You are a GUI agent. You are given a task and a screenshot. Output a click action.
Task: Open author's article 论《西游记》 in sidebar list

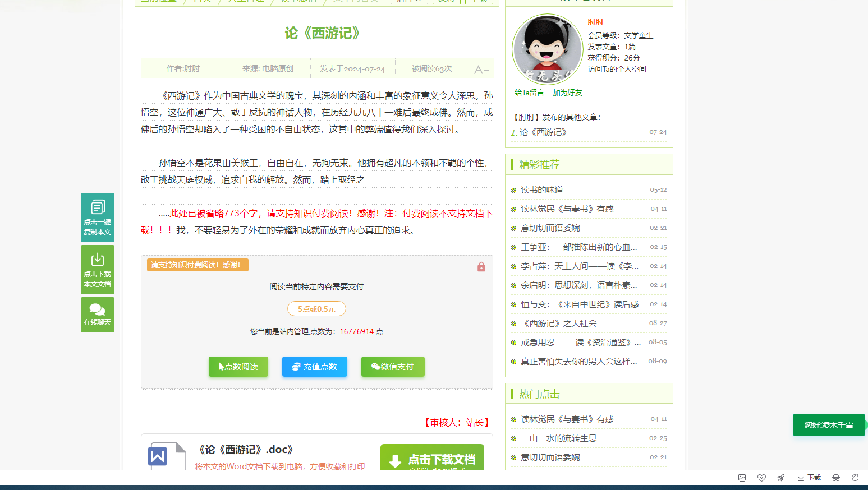pos(543,132)
